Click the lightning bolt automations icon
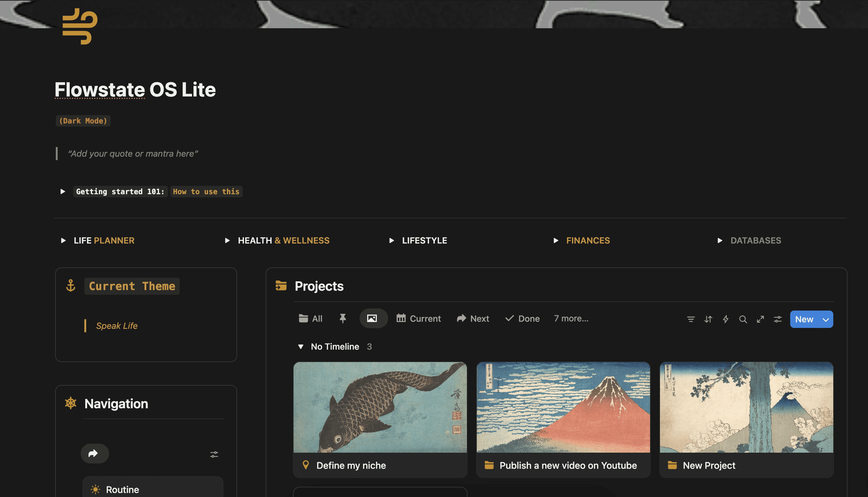Image resolution: width=868 pixels, height=497 pixels. (725, 319)
